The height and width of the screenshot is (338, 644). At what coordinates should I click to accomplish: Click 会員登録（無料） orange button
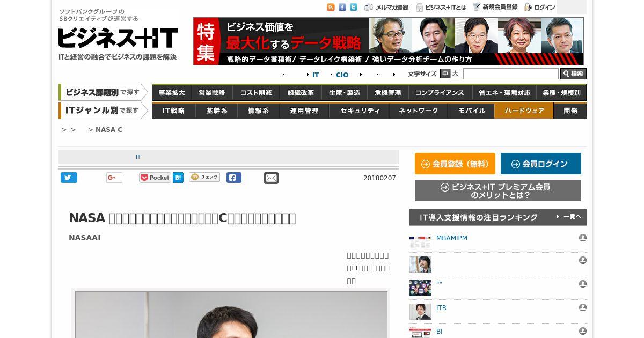click(455, 164)
